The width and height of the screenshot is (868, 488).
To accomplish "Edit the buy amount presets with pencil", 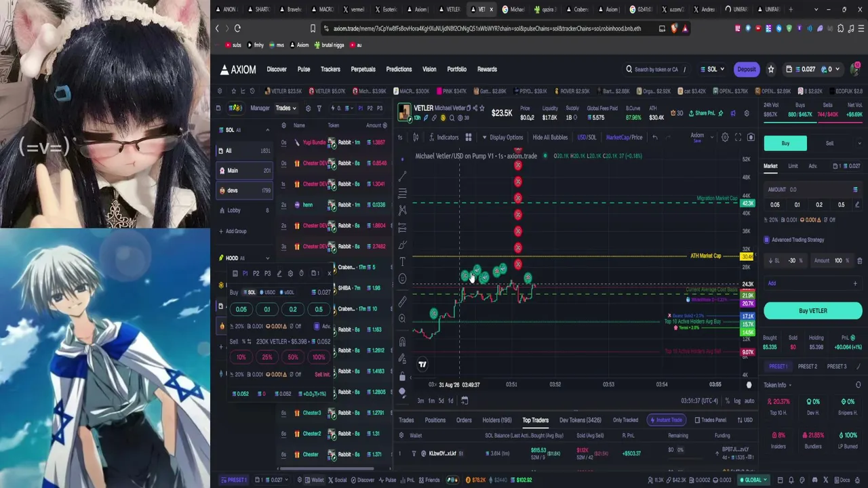I will [857, 205].
